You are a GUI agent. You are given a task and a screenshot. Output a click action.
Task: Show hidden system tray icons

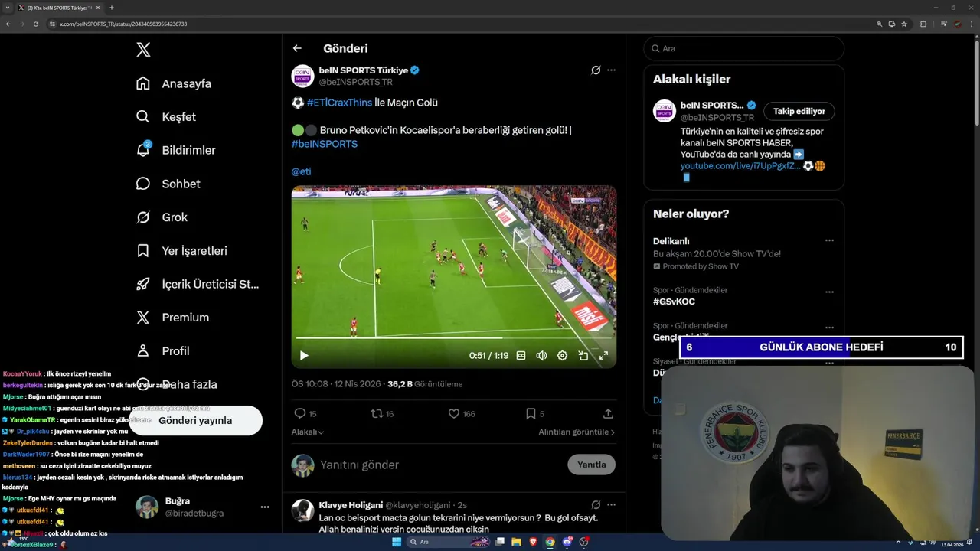click(x=900, y=543)
